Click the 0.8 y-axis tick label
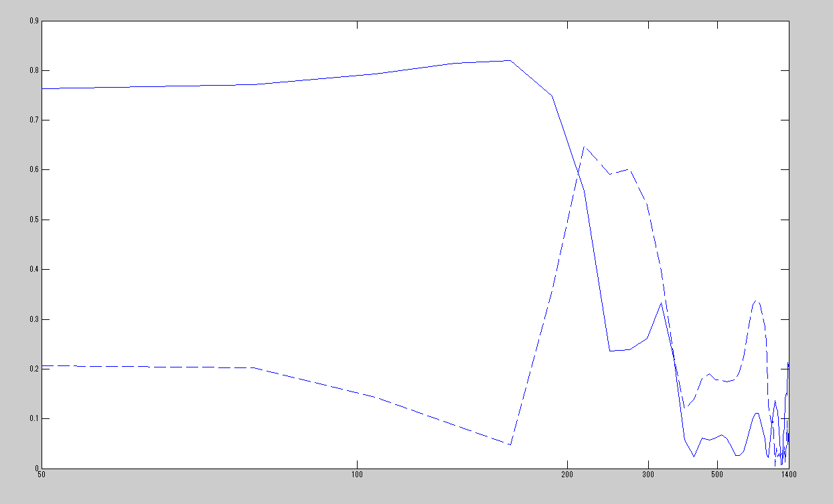 click(x=33, y=70)
